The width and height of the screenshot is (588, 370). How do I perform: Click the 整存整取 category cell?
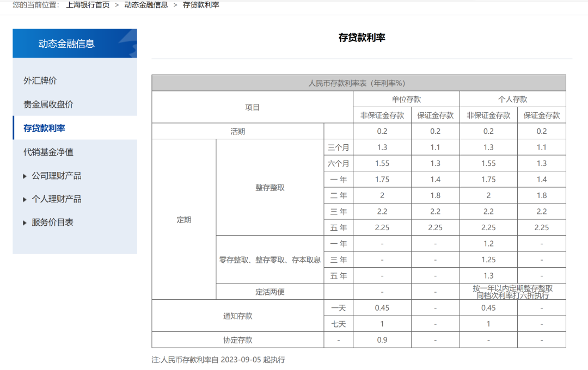[270, 188]
